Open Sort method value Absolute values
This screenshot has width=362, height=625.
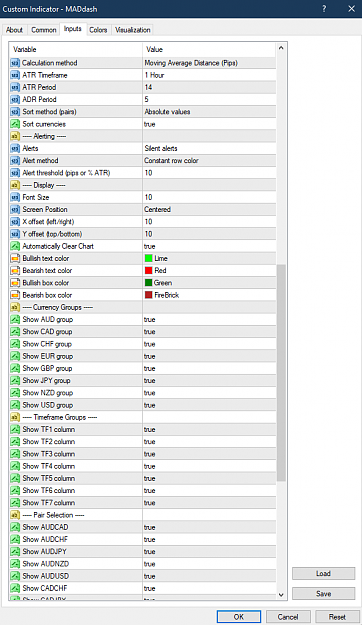click(209, 112)
